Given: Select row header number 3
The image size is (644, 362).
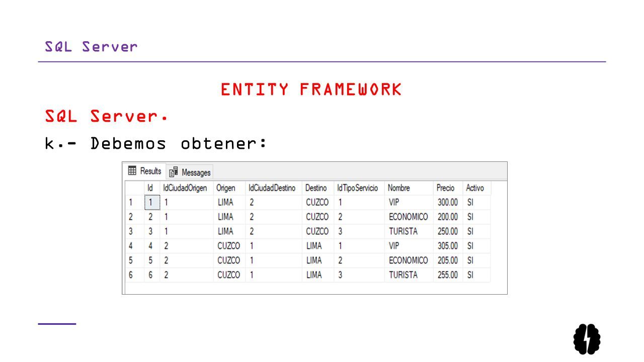Looking at the screenshot, I should tap(134, 232).
